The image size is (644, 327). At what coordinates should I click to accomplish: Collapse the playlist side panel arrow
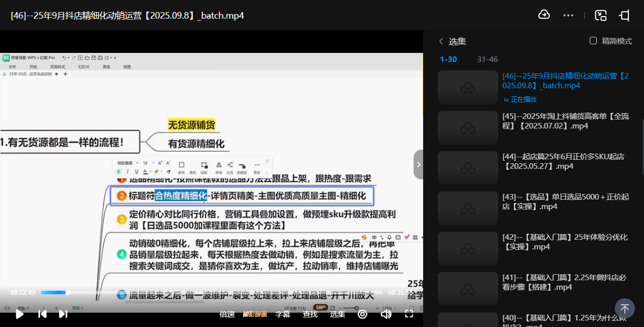pos(418,164)
